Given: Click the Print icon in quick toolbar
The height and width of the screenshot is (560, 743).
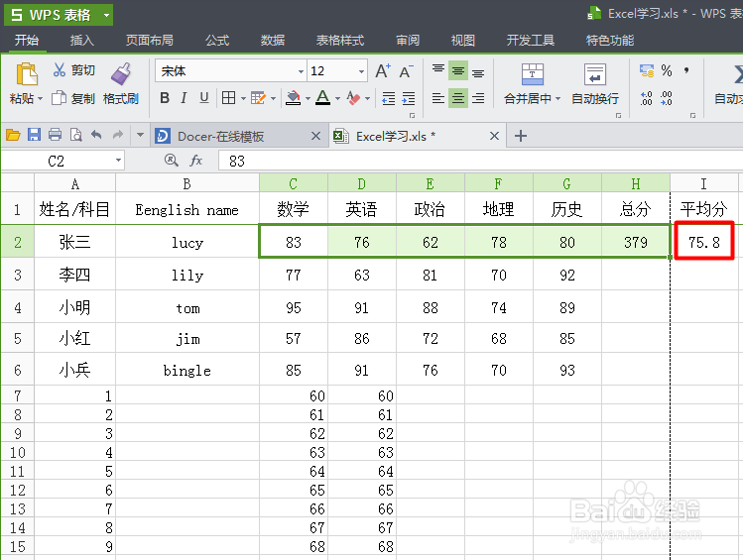Looking at the screenshot, I should click(55, 136).
